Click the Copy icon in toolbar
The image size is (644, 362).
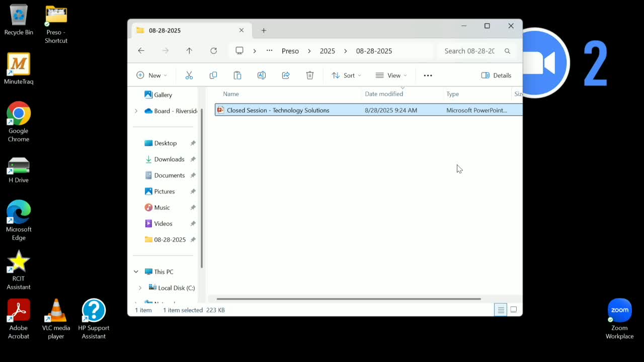tap(213, 75)
